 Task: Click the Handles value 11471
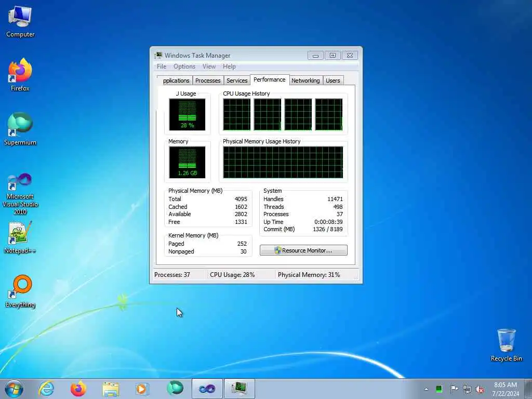(335, 199)
